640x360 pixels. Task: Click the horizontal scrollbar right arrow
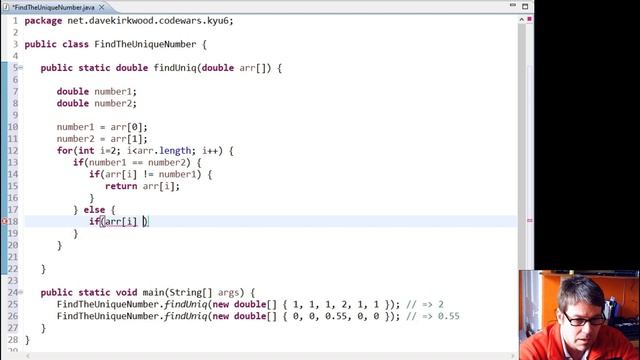click(513, 356)
